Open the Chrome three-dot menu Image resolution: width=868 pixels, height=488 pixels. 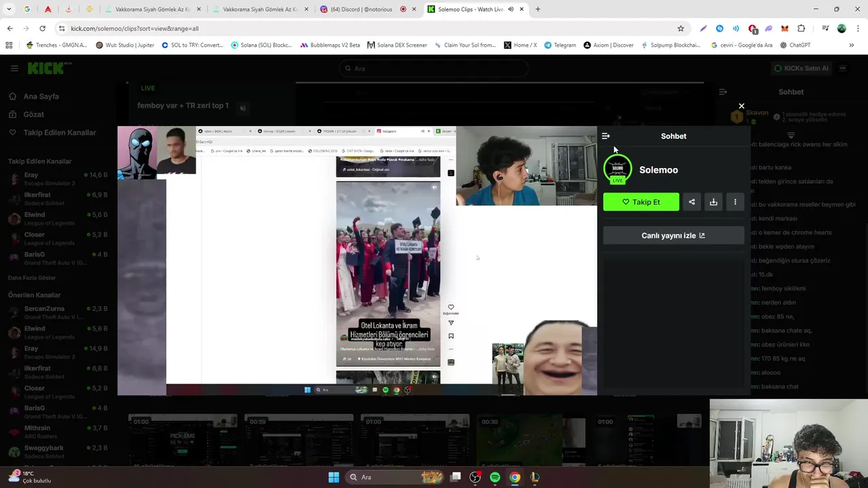point(858,28)
